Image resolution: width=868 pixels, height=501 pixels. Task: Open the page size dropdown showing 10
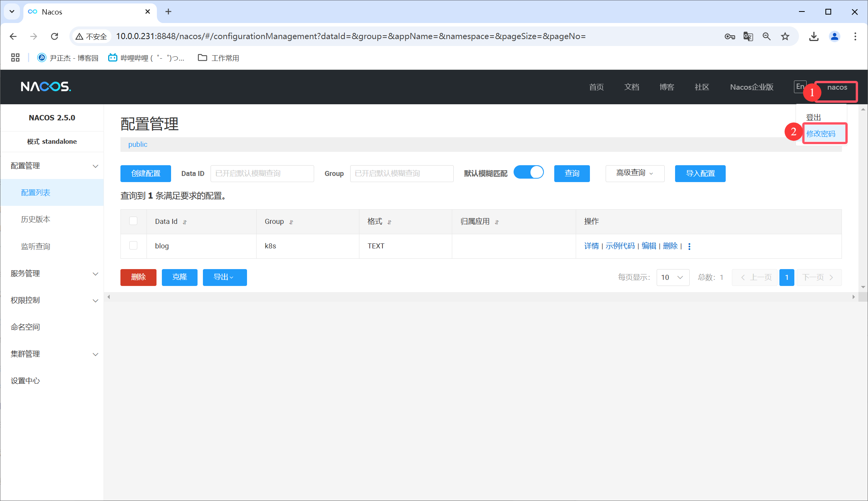pyautogui.click(x=672, y=277)
